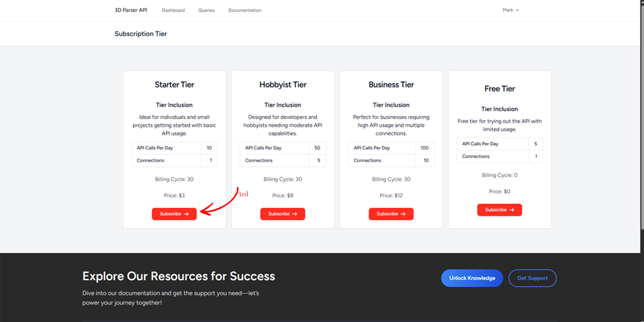Click the Billing Cycle: 0 text
The width and height of the screenshot is (644, 322).
coord(499,175)
